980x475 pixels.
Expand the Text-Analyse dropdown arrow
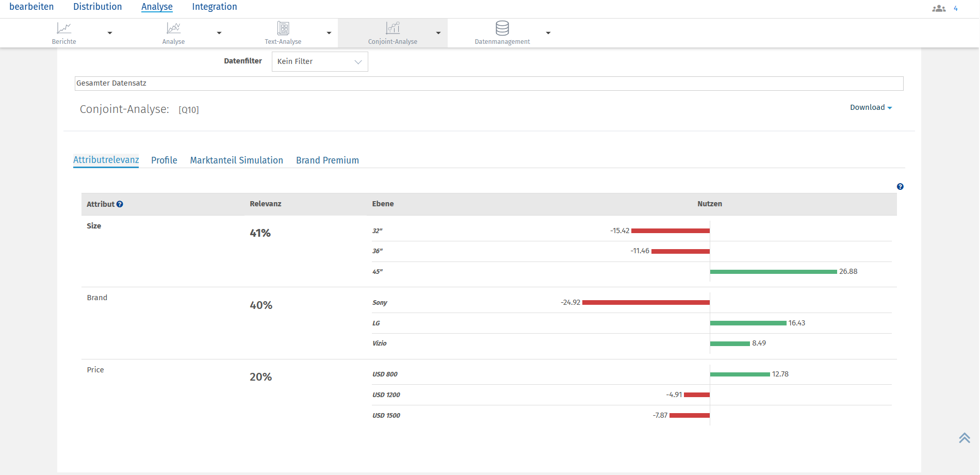pos(329,33)
